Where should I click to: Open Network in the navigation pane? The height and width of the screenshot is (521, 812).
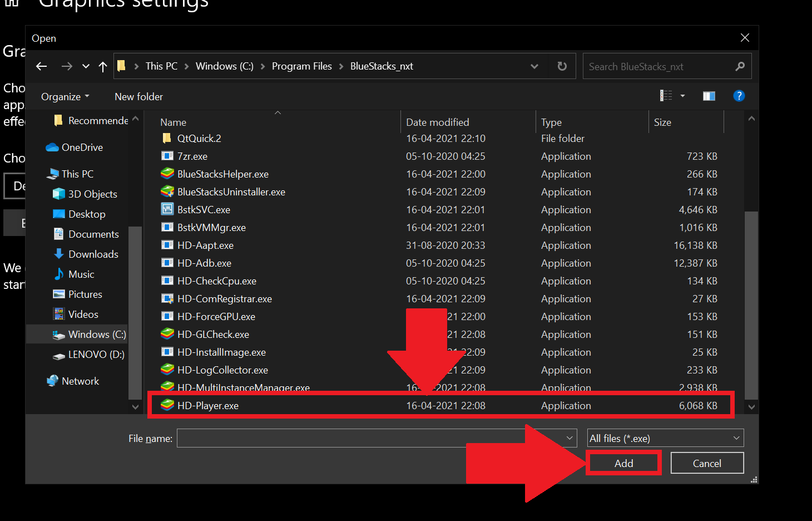point(73,381)
